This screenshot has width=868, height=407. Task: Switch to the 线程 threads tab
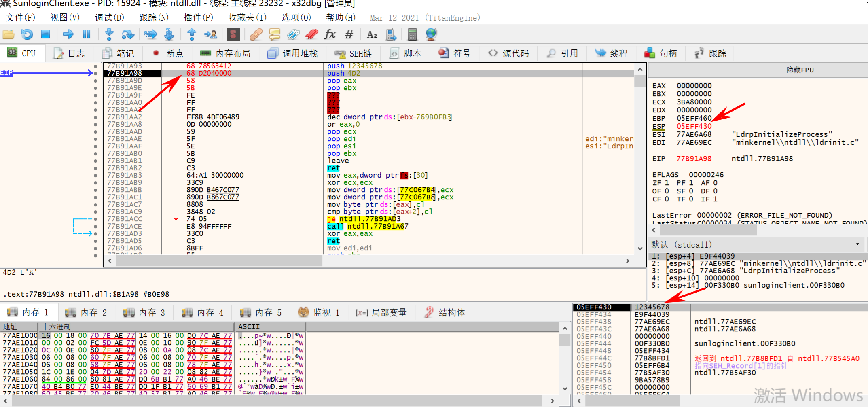pyautogui.click(x=611, y=53)
